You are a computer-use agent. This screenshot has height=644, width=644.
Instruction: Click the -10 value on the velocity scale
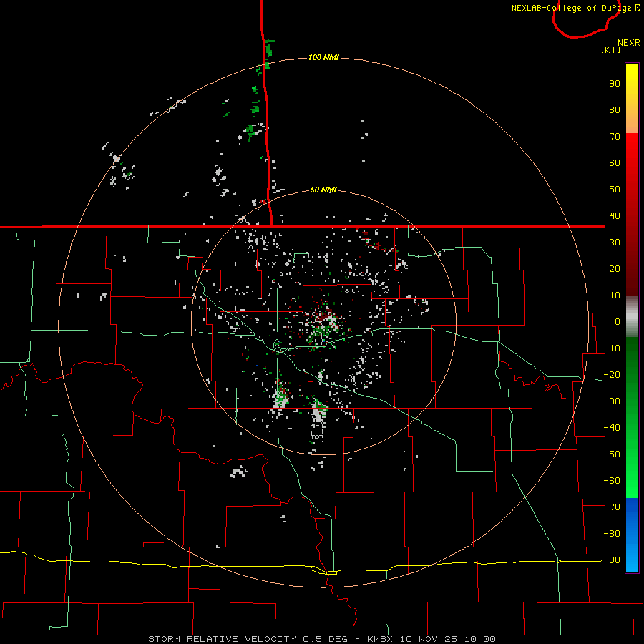click(x=612, y=348)
